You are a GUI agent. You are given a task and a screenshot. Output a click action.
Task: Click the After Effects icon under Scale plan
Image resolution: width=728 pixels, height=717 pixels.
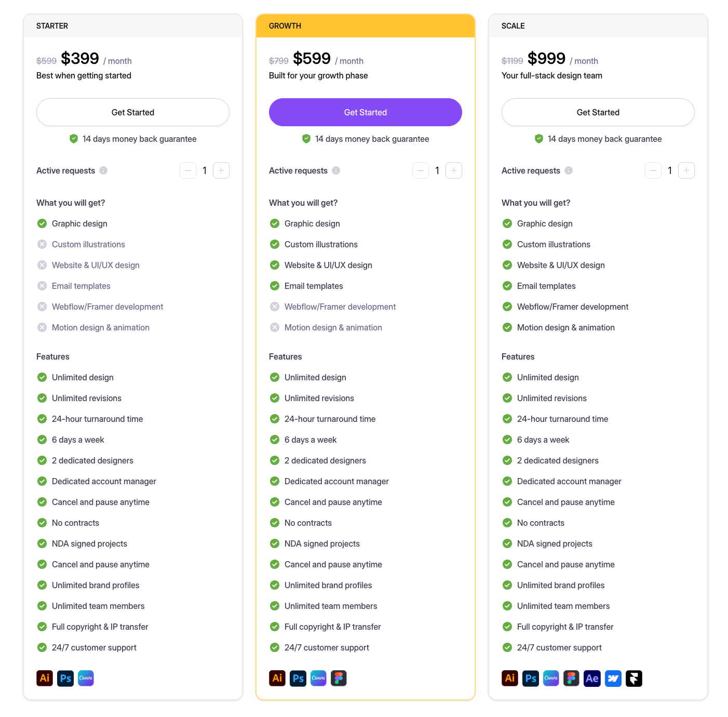[x=592, y=678]
